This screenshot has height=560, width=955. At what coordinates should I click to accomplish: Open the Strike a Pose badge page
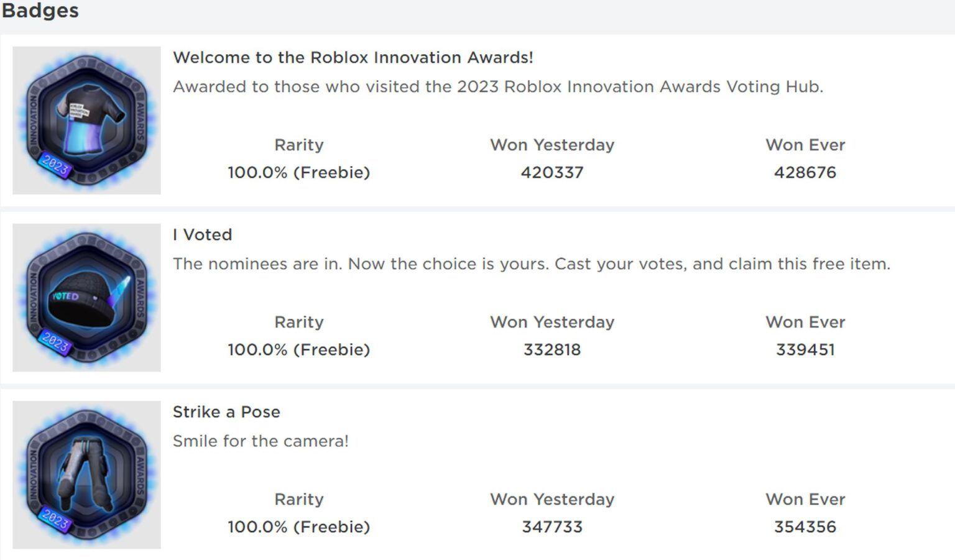point(226,411)
